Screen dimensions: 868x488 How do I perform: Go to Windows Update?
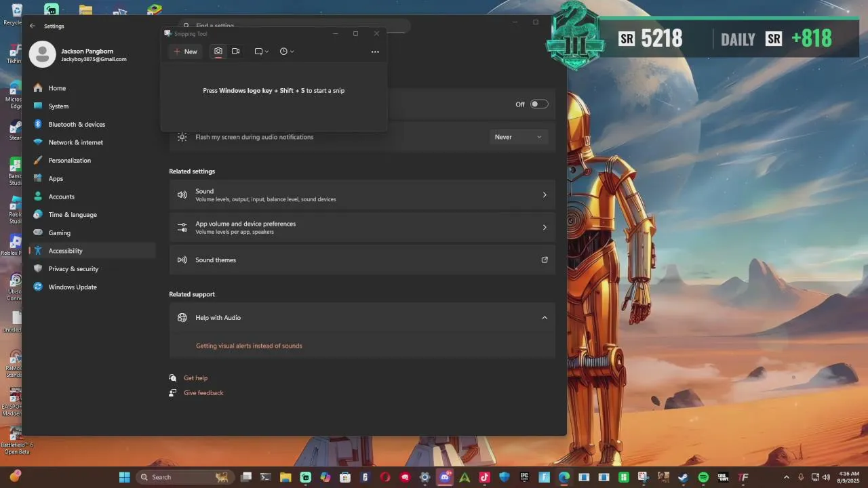[92, 287]
